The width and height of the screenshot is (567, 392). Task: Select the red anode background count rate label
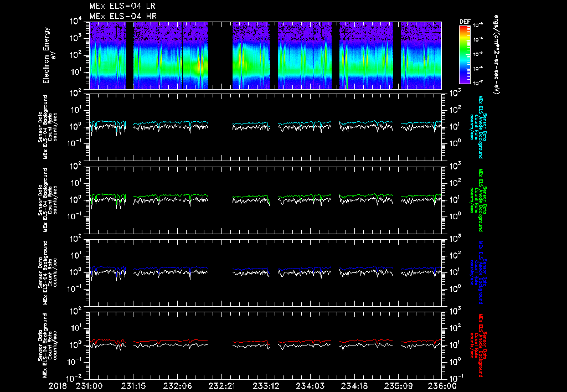(478, 345)
